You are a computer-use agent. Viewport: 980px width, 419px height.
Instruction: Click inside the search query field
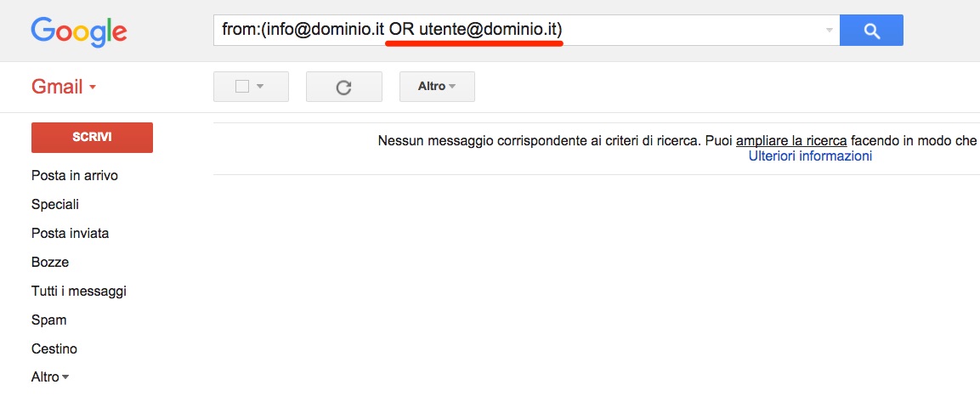pyautogui.click(x=518, y=30)
